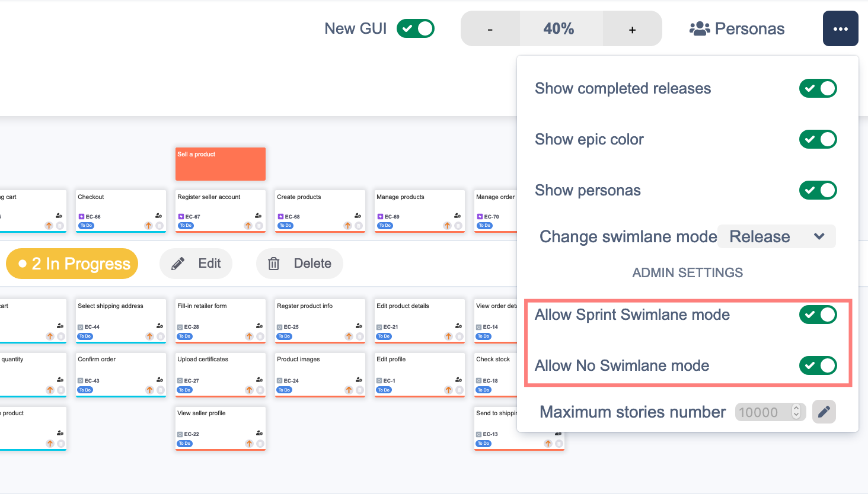This screenshot has width=868, height=494.
Task: Toggle the New GUI switch
Action: coord(416,28)
